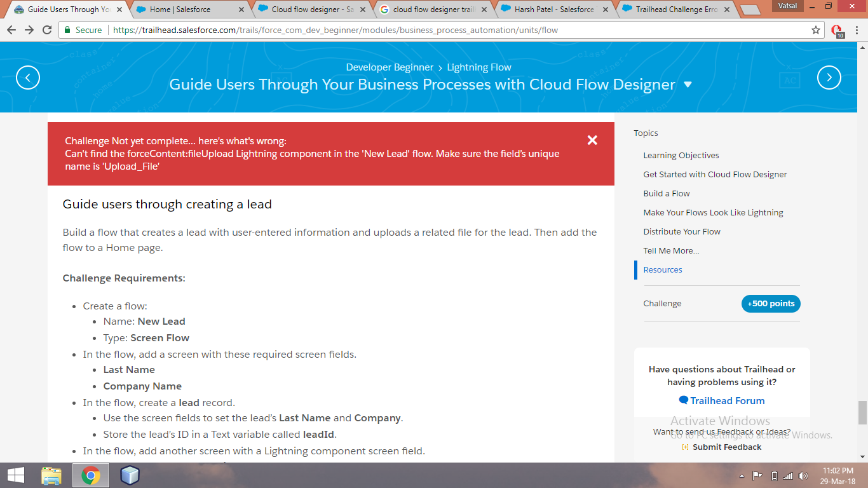The height and width of the screenshot is (488, 868).
Task: Reload the page in Chrome
Action: [x=47, y=30]
